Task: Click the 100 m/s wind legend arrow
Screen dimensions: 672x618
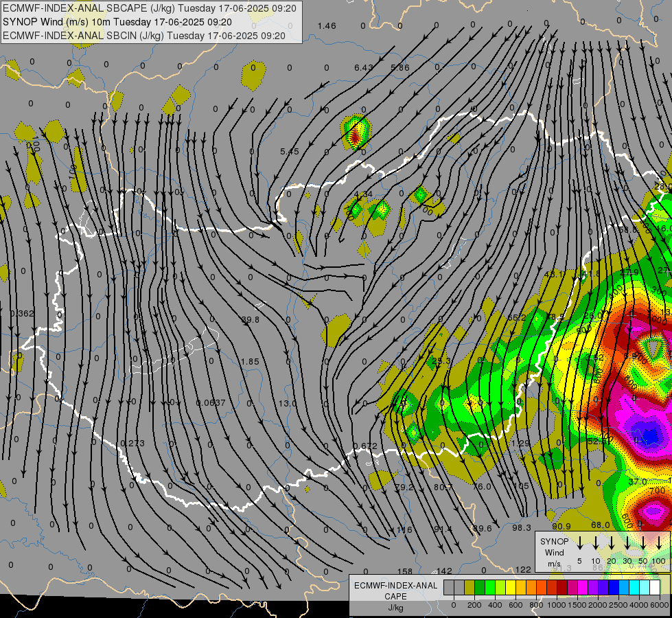Action: (659, 542)
